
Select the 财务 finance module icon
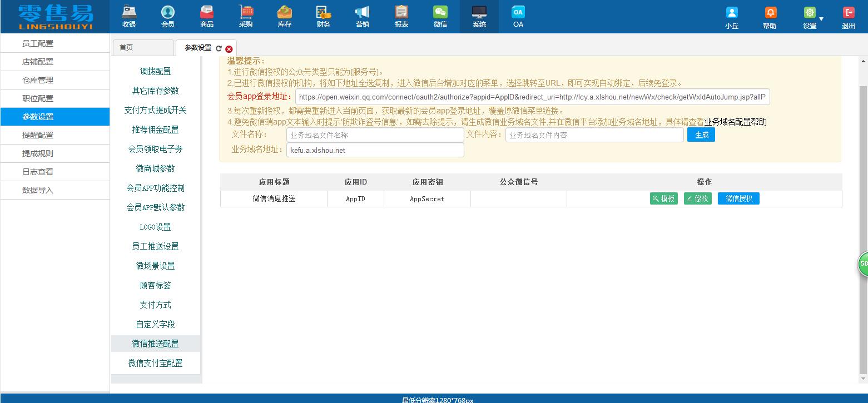[x=323, y=15]
